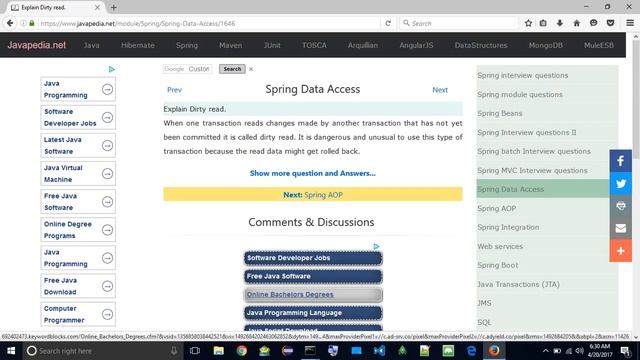Open Spring MVC Interview questions sidebar link
The width and height of the screenshot is (640, 360).
pyautogui.click(x=532, y=171)
